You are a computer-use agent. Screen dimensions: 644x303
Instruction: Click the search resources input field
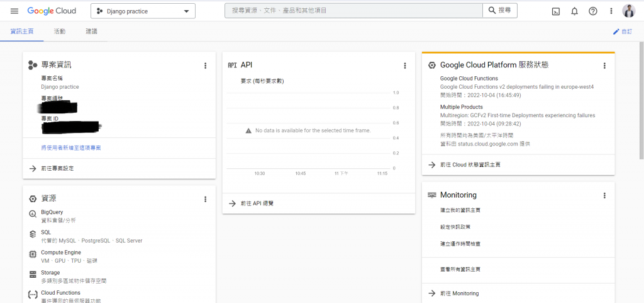click(353, 11)
